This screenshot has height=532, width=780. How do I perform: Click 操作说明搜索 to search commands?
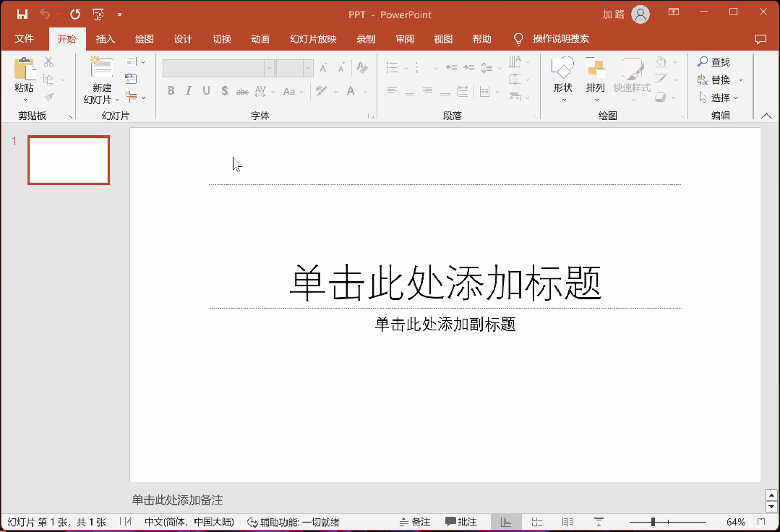(560, 39)
